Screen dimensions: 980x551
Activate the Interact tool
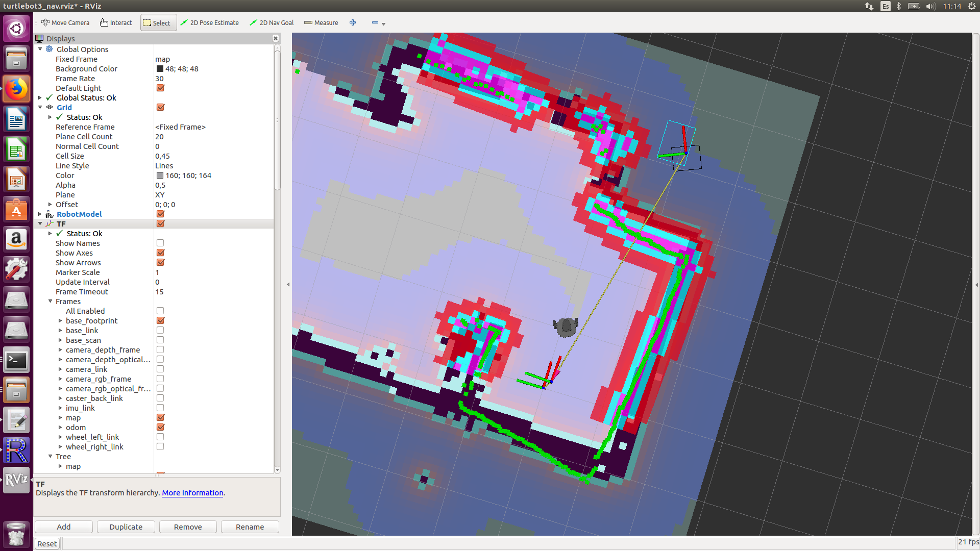(x=116, y=22)
